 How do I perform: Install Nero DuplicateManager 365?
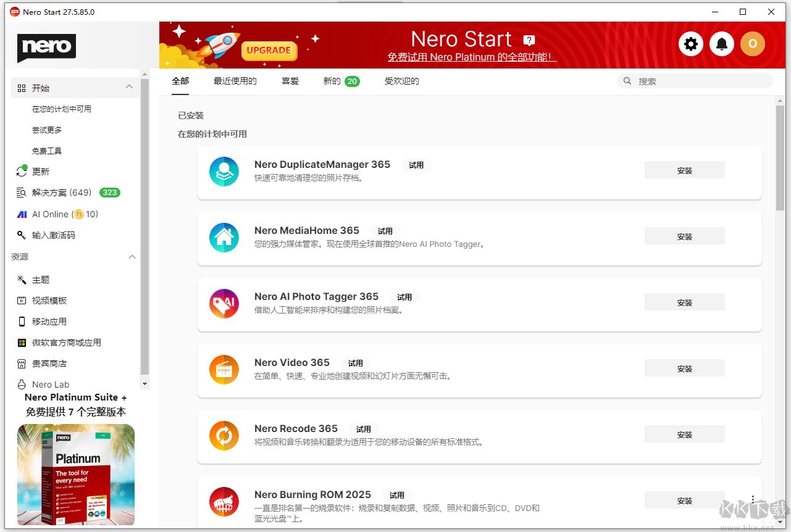[x=685, y=170]
